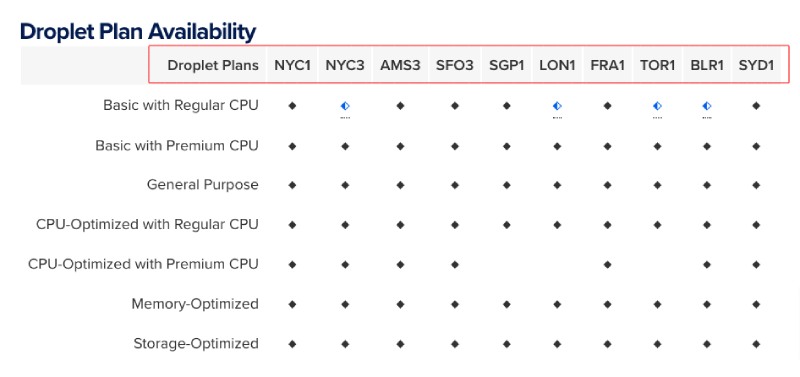The image size is (800, 377).
Task: Click the Memory-Optimized row label
Action: (195, 304)
